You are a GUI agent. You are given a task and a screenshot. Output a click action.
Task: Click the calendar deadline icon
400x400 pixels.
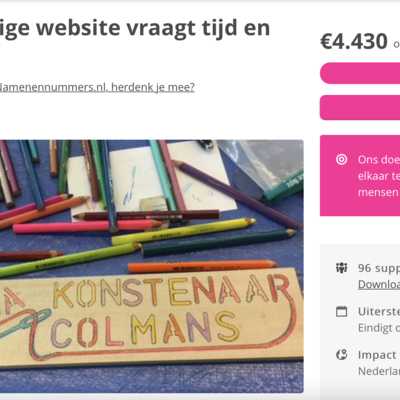pos(341,311)
